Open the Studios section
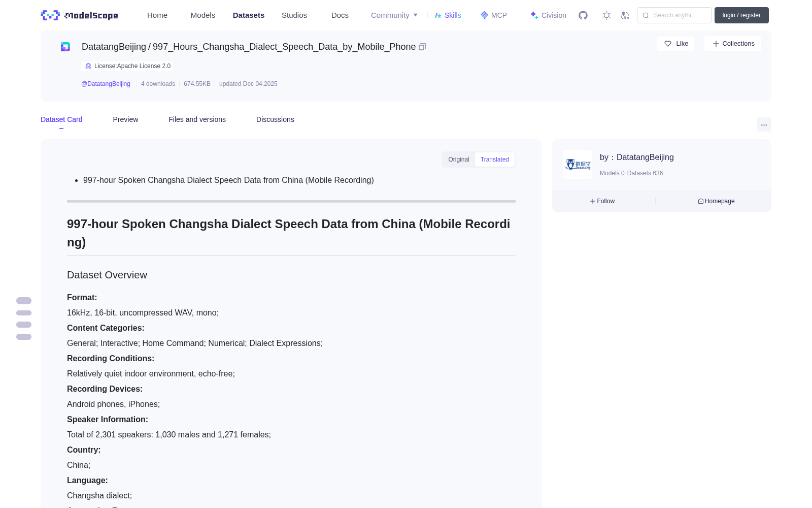 point(294,15)
